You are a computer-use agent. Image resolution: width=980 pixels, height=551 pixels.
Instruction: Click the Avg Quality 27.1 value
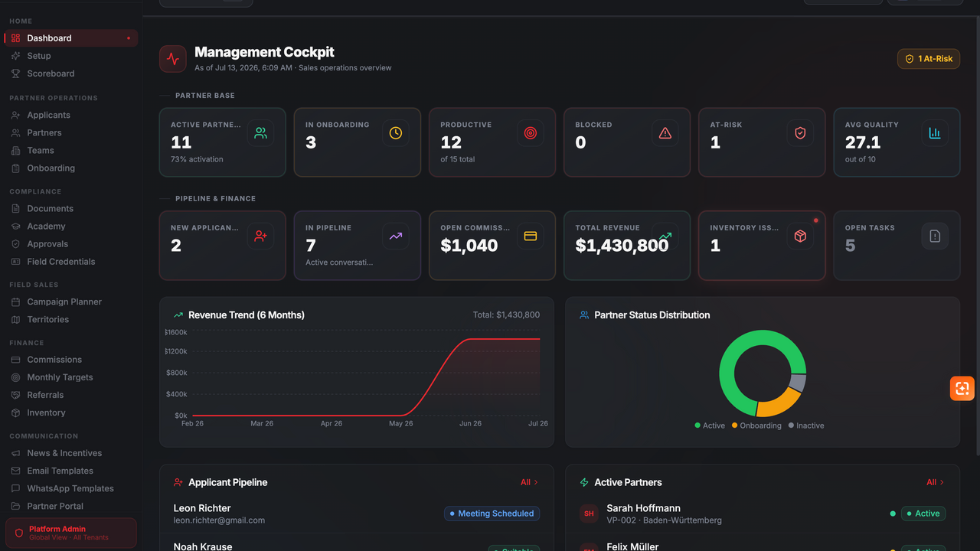[863, 142]
